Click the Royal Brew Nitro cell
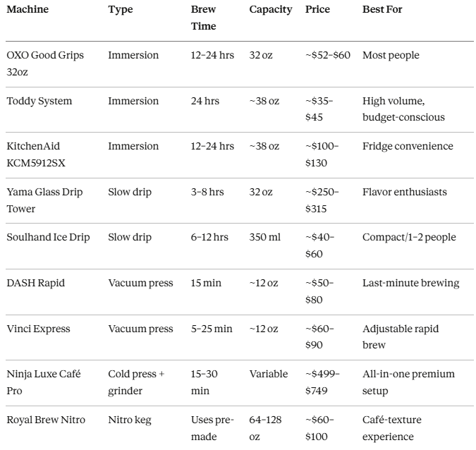This screenshot has width=476, height=450. point(46,420)
